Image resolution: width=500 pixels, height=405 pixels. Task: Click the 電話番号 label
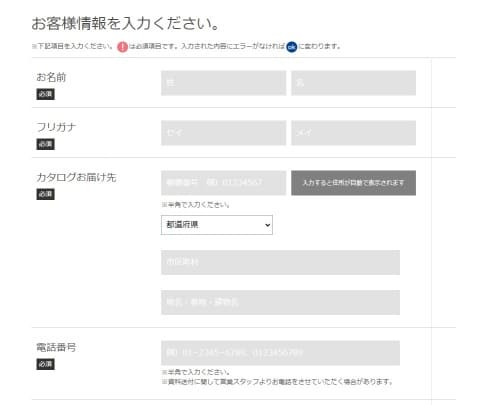tap(56, 347)
